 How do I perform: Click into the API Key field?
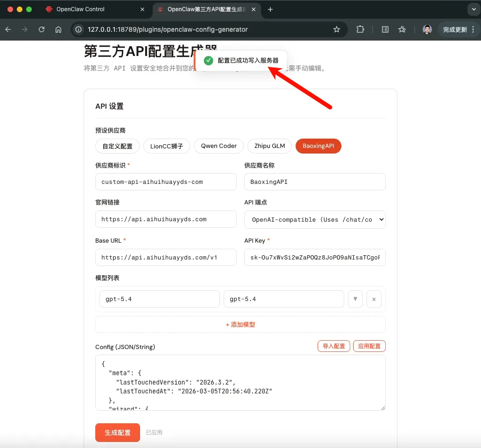(315, 258)
